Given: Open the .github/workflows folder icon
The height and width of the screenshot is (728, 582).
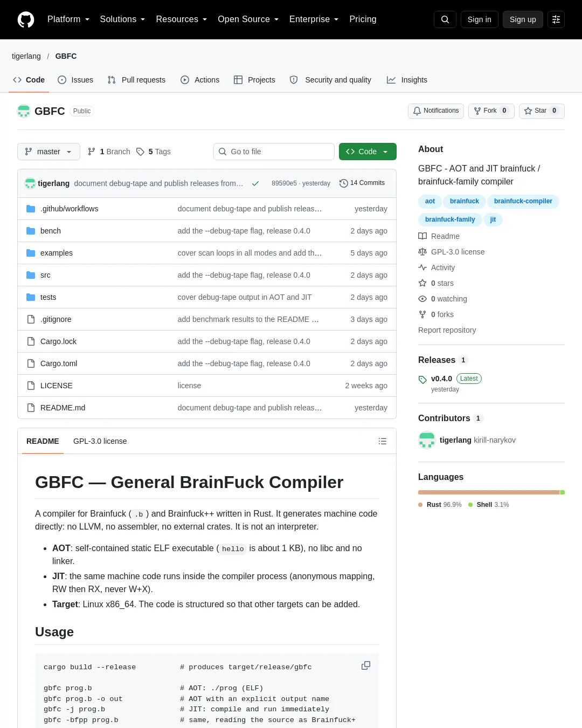Looking at the screenshot, I should tap(31, 209).
